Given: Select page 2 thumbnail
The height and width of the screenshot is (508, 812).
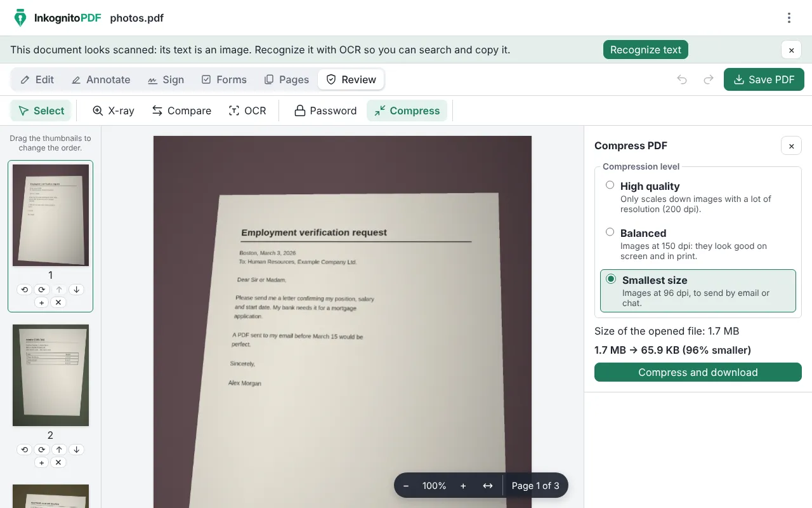Looking at the screenshot, I should (x=51, y=375).
